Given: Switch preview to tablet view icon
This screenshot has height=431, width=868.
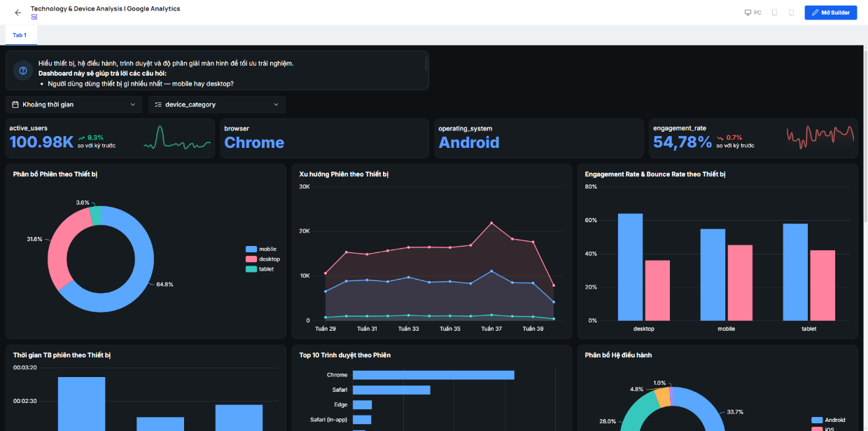Looking at the screenshot, I should click(x=774, y=13).
